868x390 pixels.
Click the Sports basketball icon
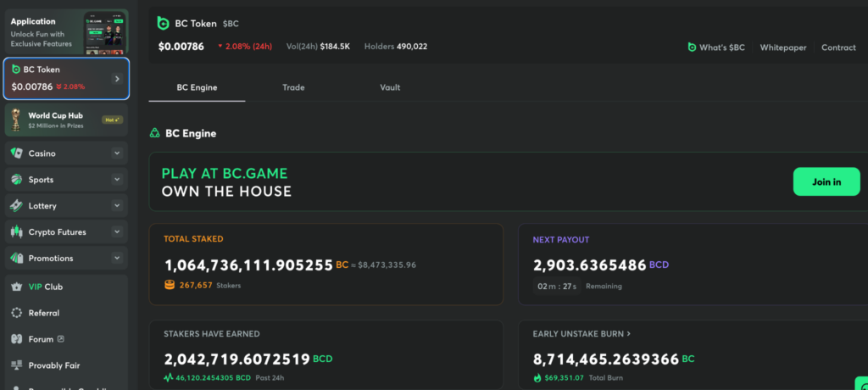point(17,180)
